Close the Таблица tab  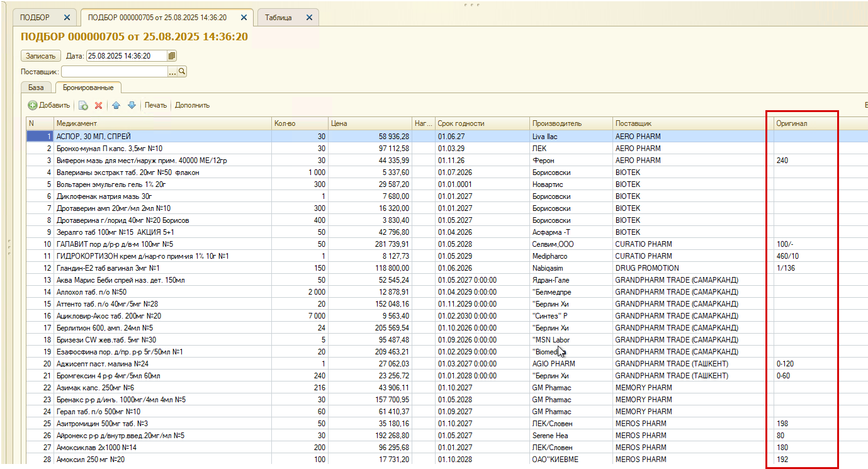coord(309,18)
